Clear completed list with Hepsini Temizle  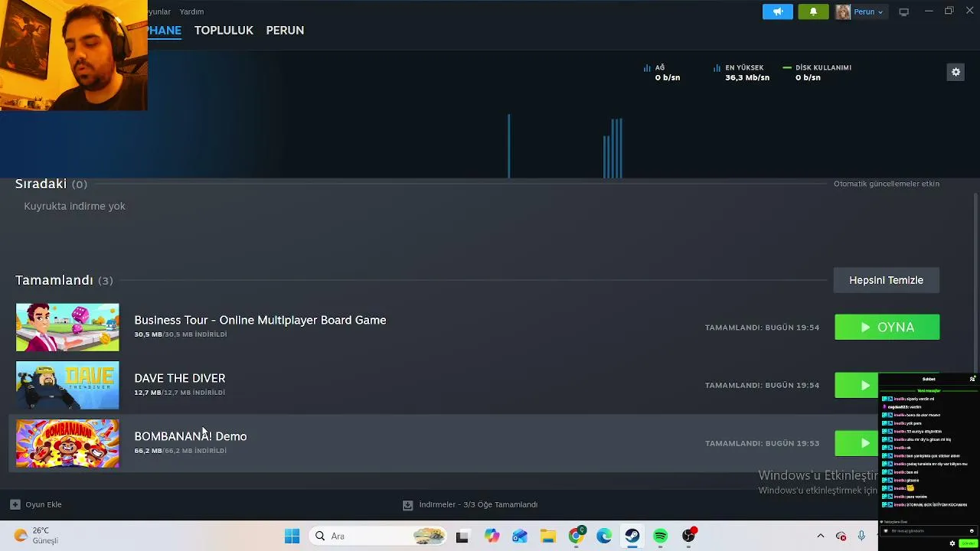886,280
